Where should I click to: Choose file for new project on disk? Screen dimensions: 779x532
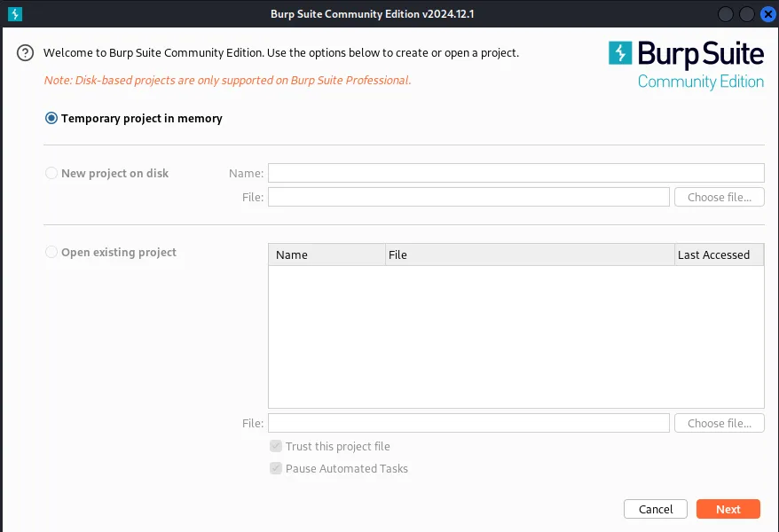[x=719, y=197]
